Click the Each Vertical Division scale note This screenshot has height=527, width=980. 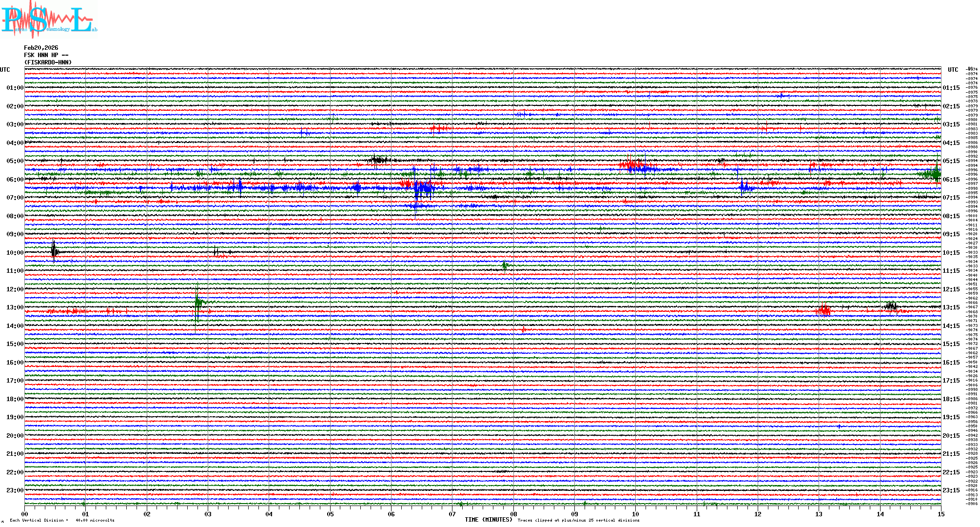[x=62, y=520]
